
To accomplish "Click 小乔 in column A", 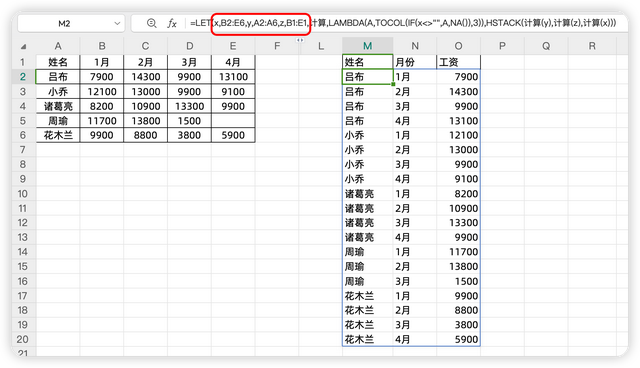I will tap(58, 91).
